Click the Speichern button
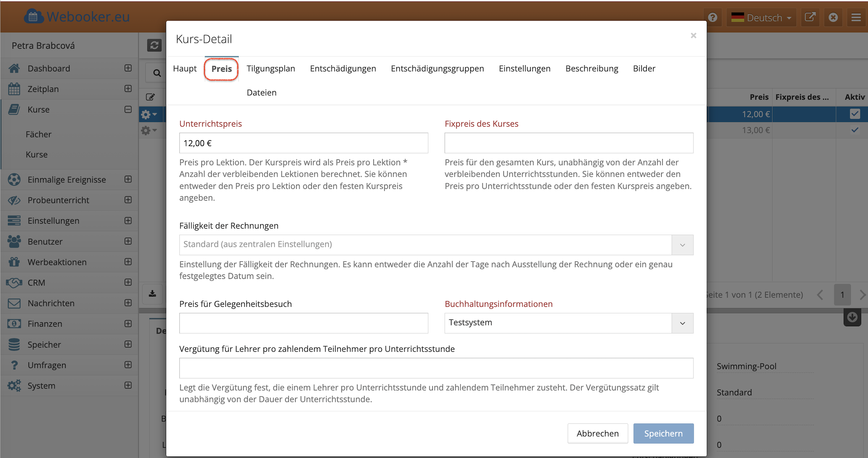 (663, 434)
